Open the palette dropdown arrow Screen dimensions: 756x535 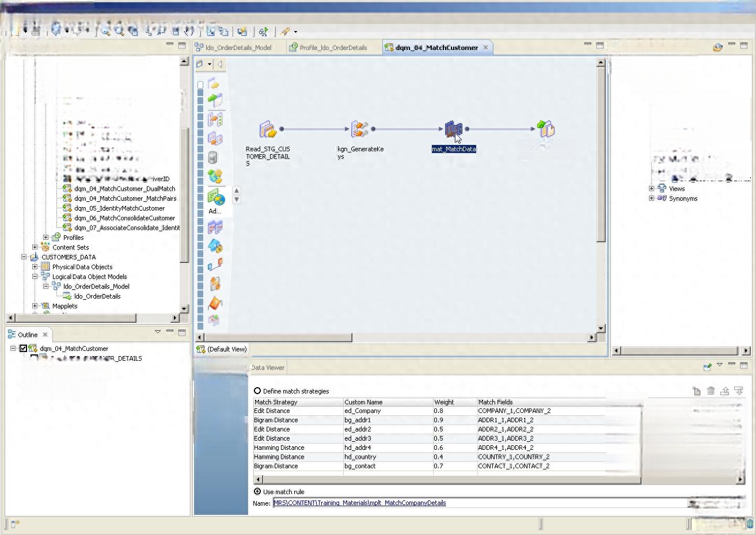(210, 64)
